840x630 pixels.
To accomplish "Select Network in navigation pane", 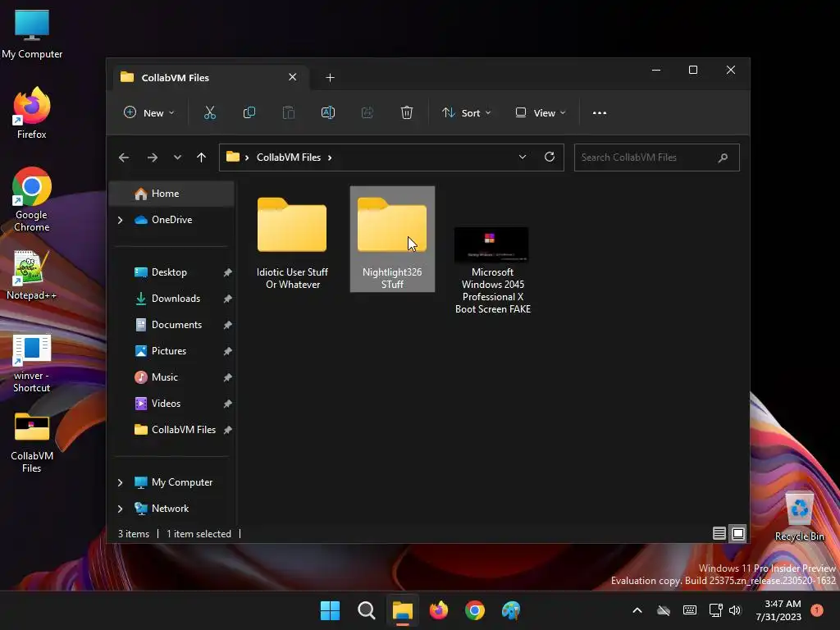I will tap(171, 509).
